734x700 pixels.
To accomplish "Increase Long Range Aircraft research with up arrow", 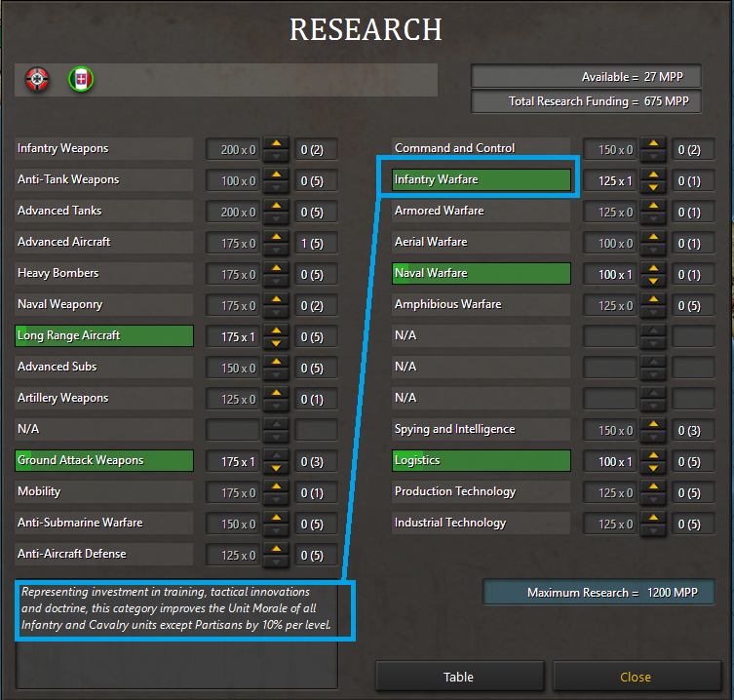I will click(277, 331).
